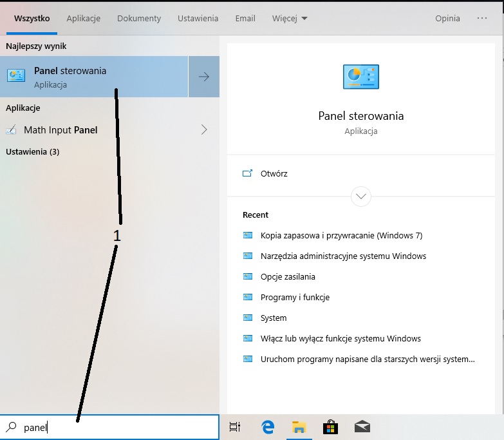504x440 pixels.
Task: Click the Otwórz open-window icon
Action: click(247, 173)
